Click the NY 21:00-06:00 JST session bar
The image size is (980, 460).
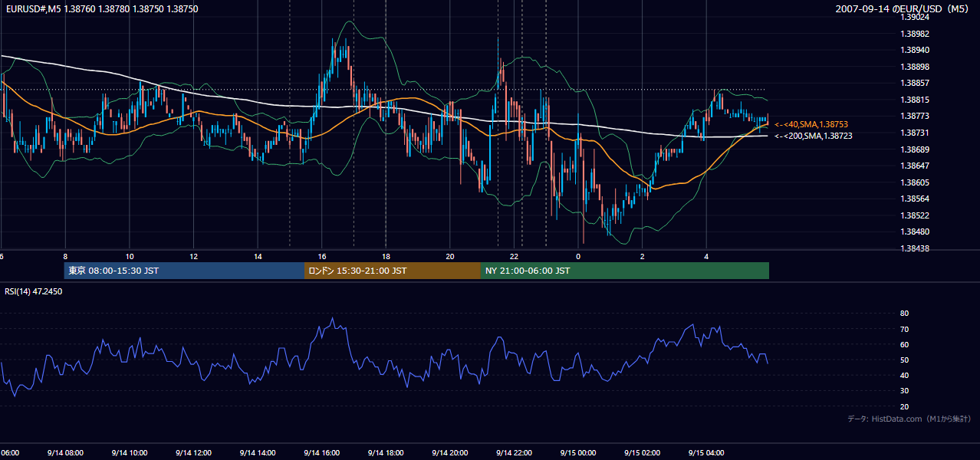(625, 271)
